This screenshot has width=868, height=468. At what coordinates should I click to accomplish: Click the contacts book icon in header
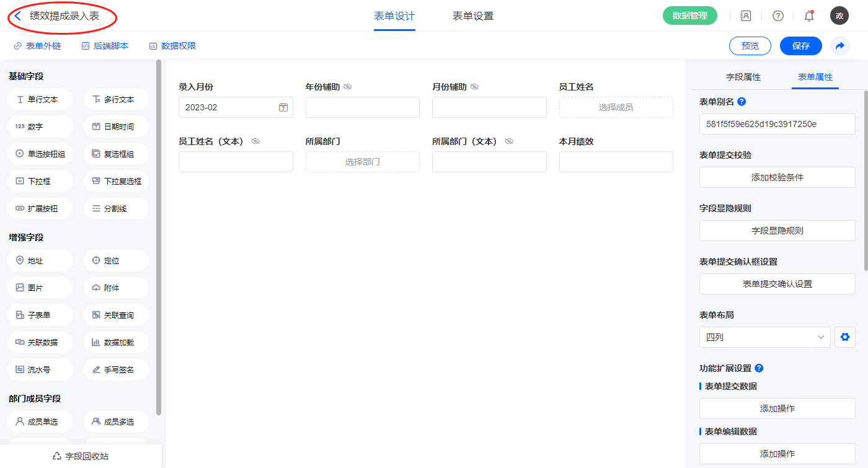click(x=746, y=16)
